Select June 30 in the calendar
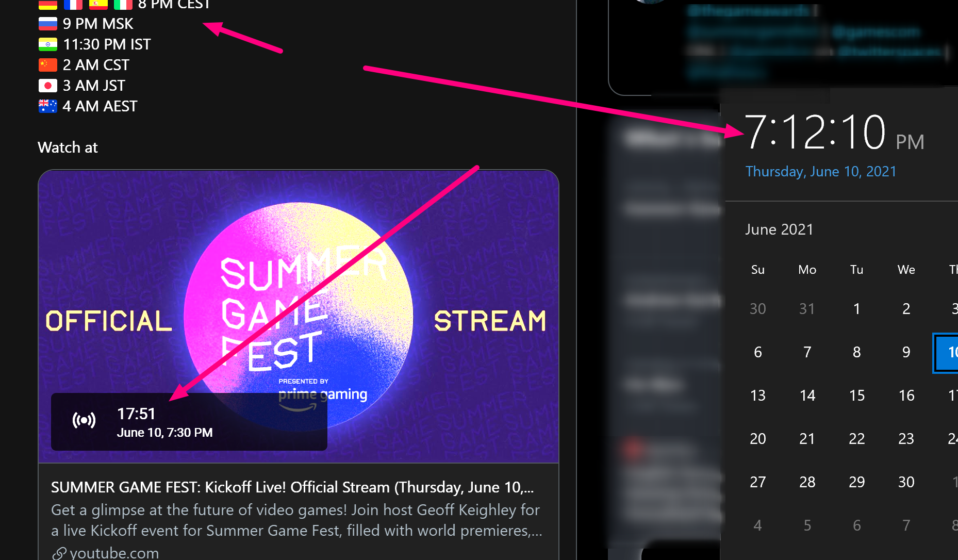958x560 pixels. coord(906,482)
